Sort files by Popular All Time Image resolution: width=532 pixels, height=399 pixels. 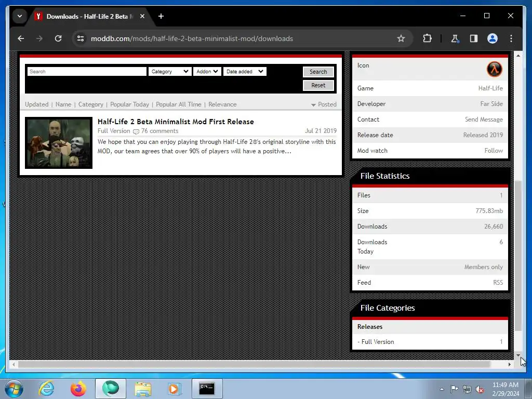click(x=179, y=104)
